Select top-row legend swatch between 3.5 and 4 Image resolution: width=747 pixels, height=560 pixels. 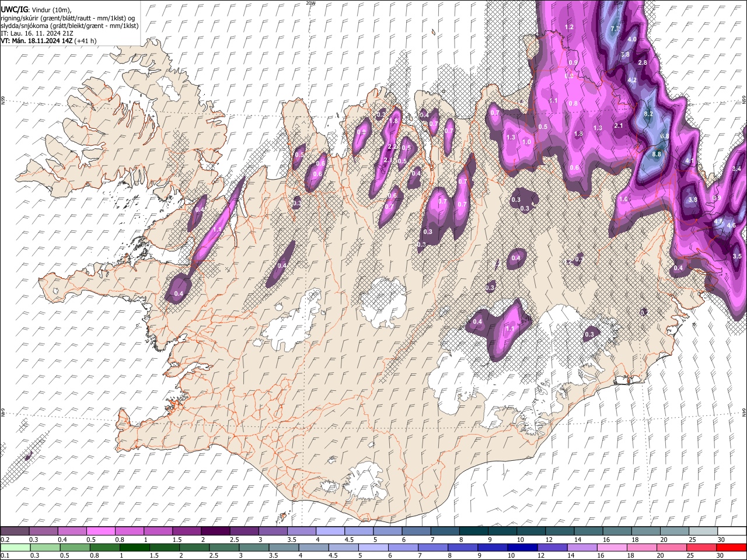coord(302,531)
